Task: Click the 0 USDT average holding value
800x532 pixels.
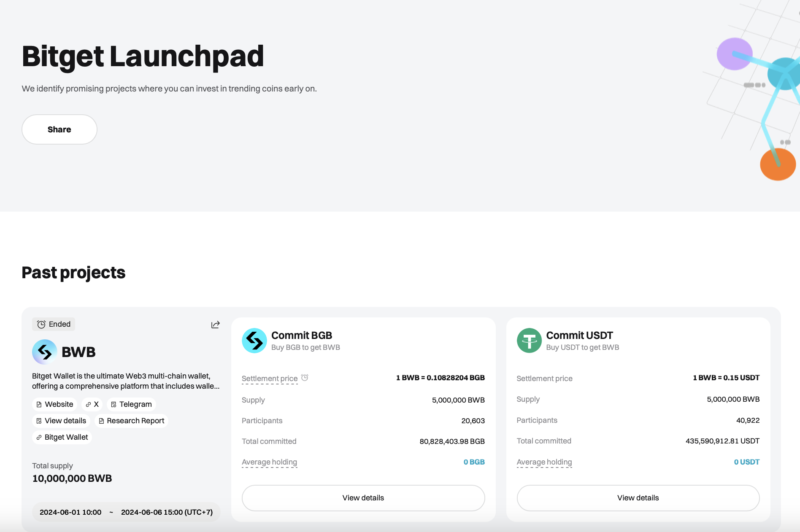Action: coord(747,462)
